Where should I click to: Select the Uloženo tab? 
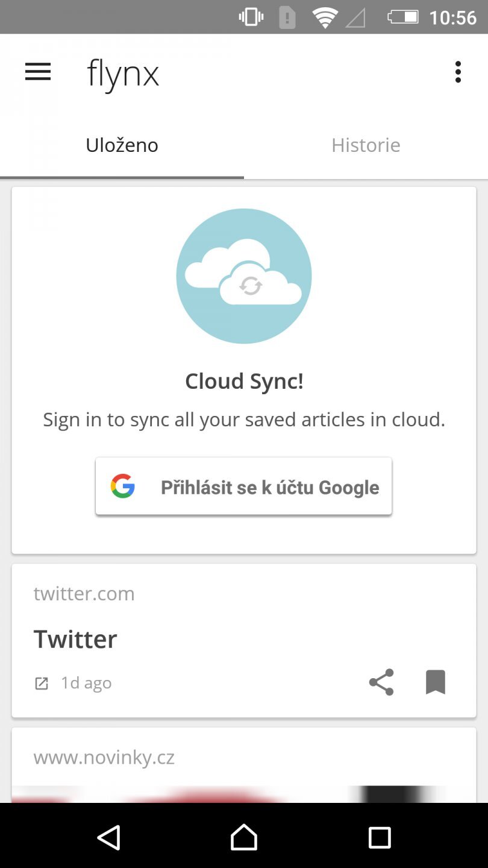122,145
